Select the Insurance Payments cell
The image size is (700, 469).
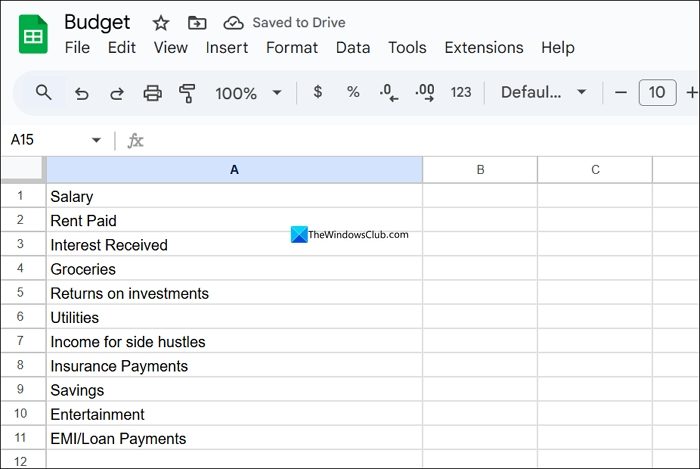tap(234, 365)
